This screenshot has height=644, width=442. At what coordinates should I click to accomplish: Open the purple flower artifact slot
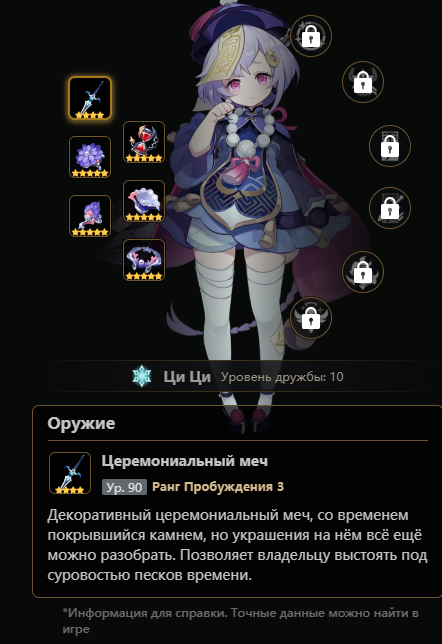(90, 157)
